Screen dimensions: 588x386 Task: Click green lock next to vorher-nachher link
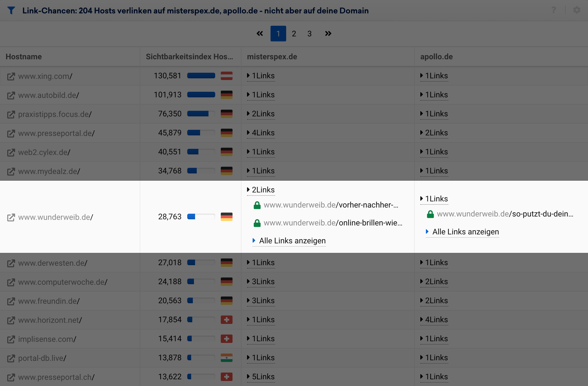[x=257, y=205]
